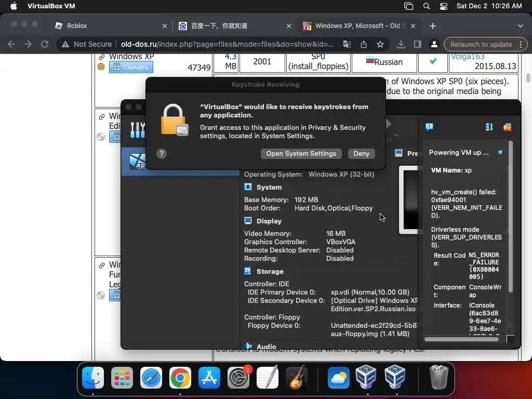Open Control Center in menu bar
The width and height of the screenshot is (532, 399).
[x=444, y=6]
